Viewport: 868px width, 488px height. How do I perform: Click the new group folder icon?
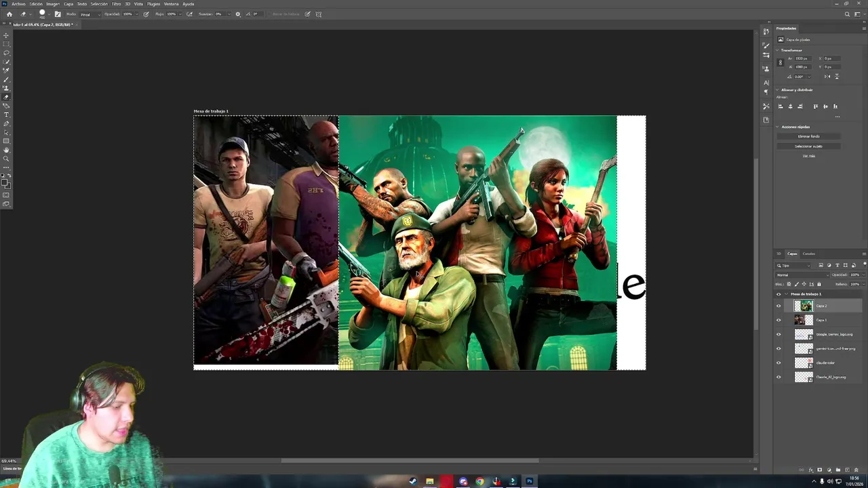pos(838,470)
